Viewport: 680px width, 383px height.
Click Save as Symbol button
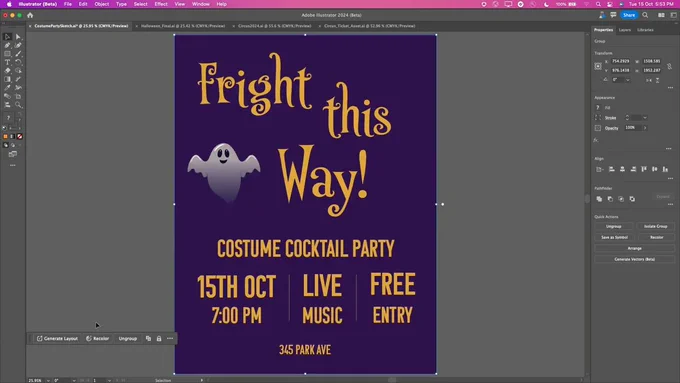pyautogui.click(x=614, y=237)
